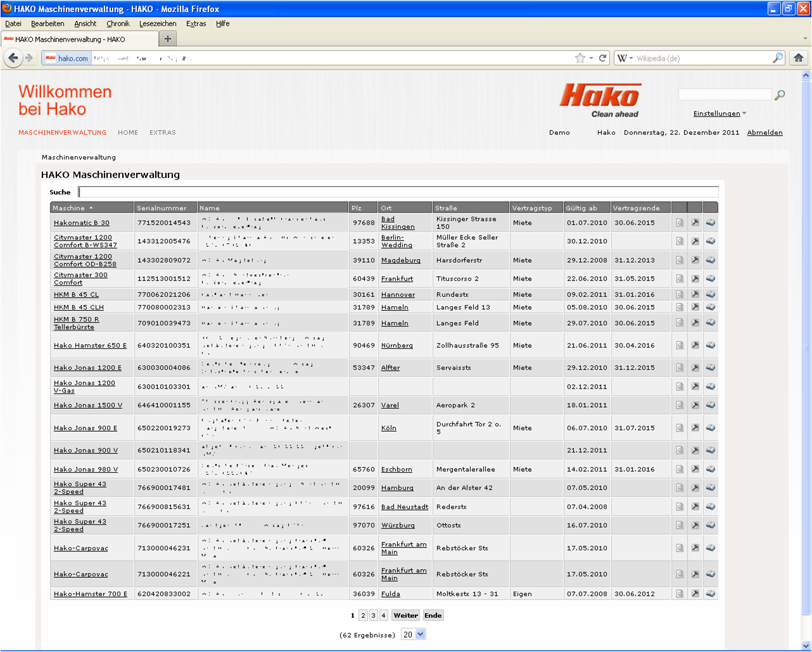Click the browser forward arrow
The width and height of the screenshot is (812, 652).
click(29, 58)
